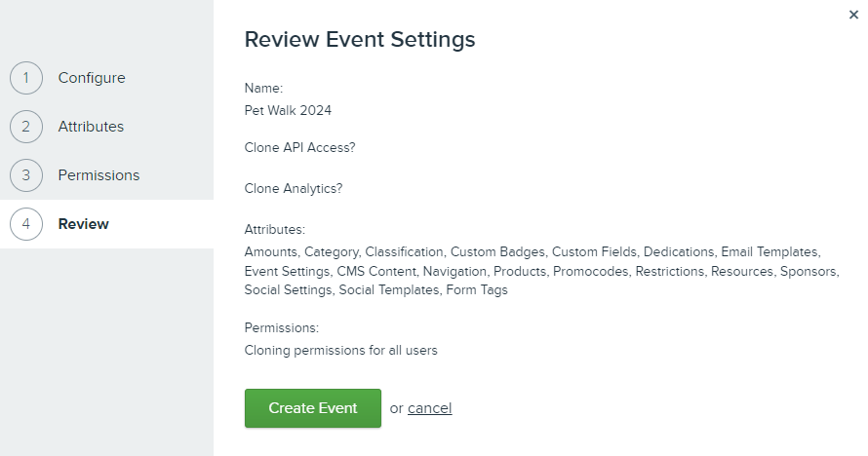Click the event name Pet Walk 2024
This screenshot has height=456, width=868.
coord(288,110)
